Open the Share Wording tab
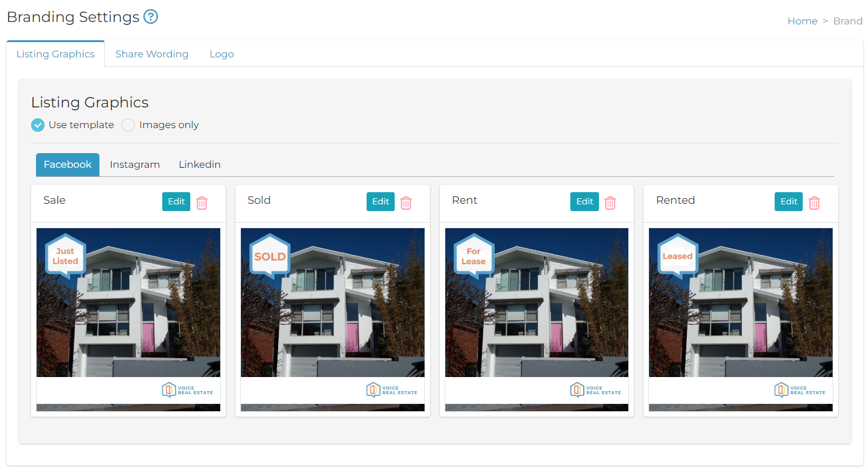The height and width of the screenshot is (471, 868). pos(152,54)
